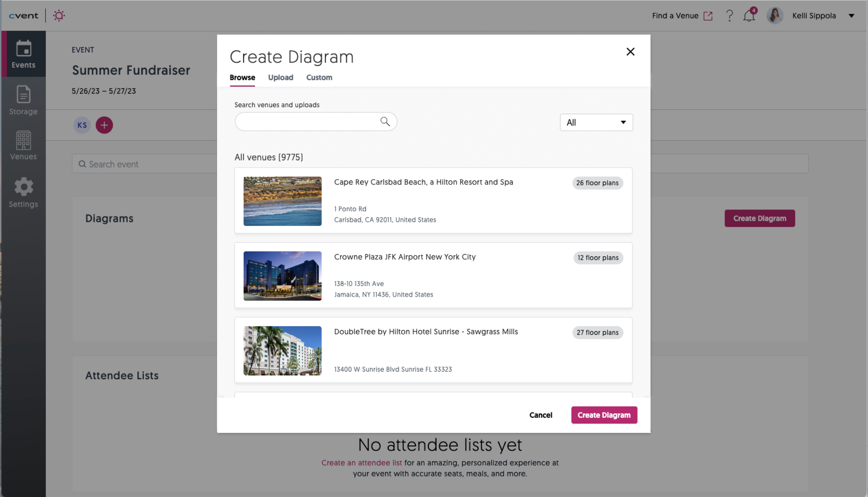The width and height of the screenshot is (868, 497).
Task: Focus the Search venues and uploads field
Action: [316, 122]
